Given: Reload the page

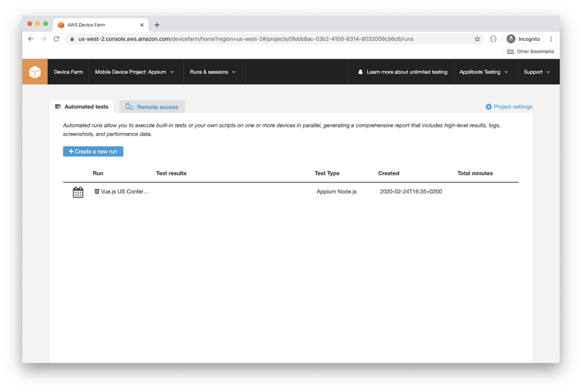Looking at the screenshot, I should (56, 39).
